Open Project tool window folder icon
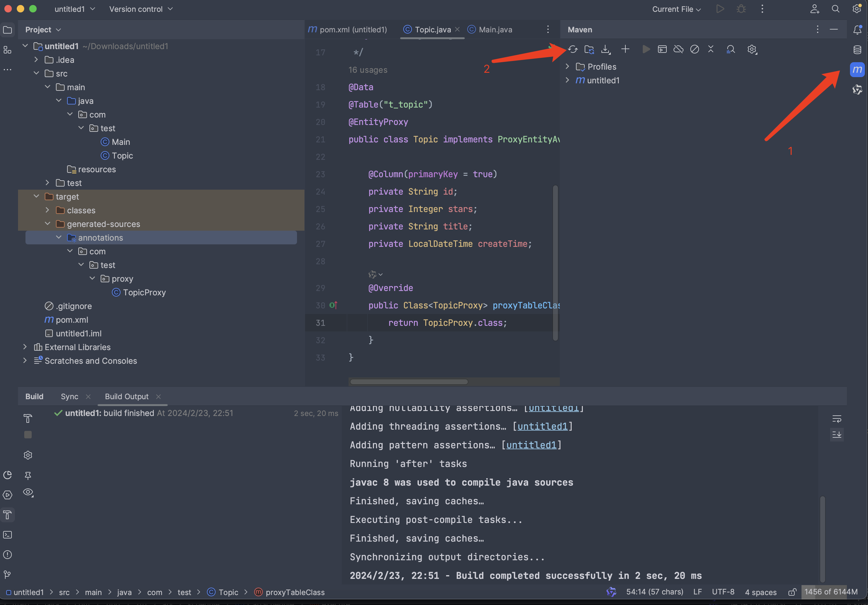Image resolution: width=868 pixels, height=605 pixels. click(7, 30)
